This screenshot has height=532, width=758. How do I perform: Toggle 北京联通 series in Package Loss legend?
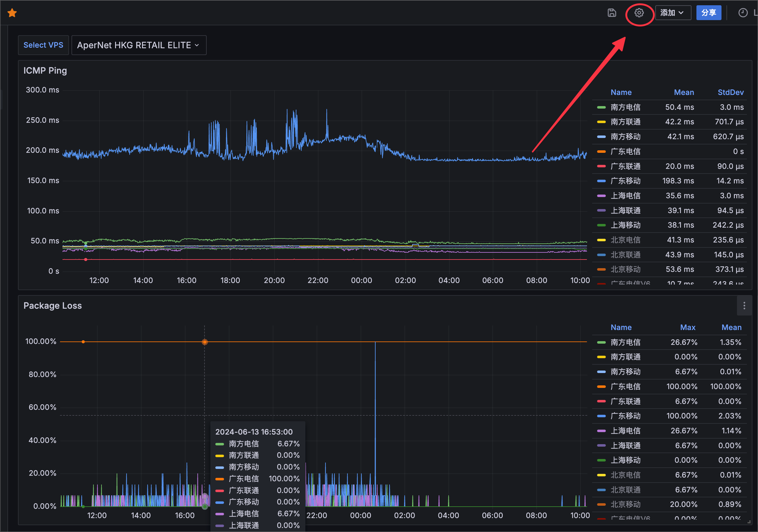point(625,490)
